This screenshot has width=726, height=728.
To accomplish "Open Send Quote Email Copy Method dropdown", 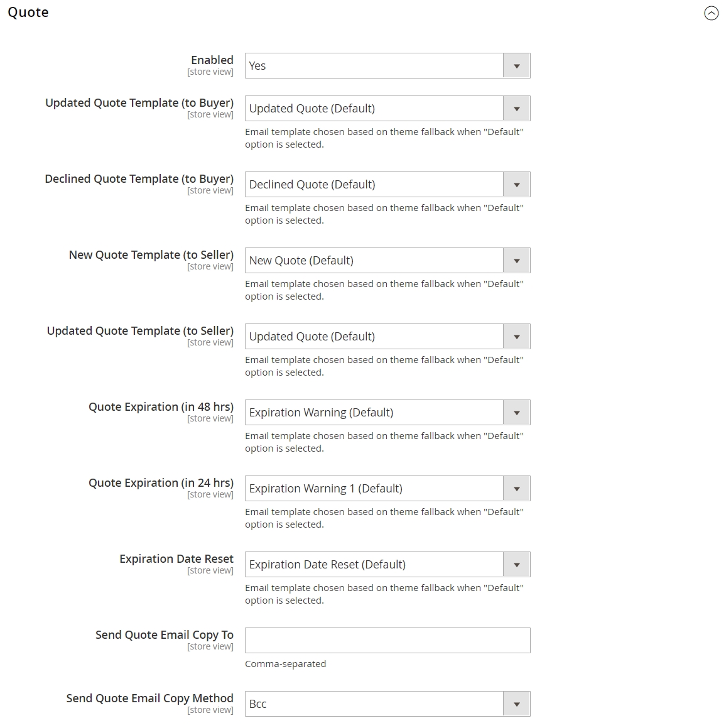I will [x=387, y=704].
